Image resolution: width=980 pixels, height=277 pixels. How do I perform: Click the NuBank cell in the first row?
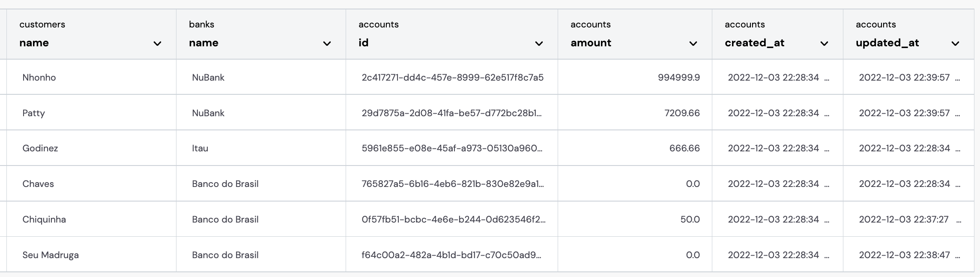click(207, 78)
